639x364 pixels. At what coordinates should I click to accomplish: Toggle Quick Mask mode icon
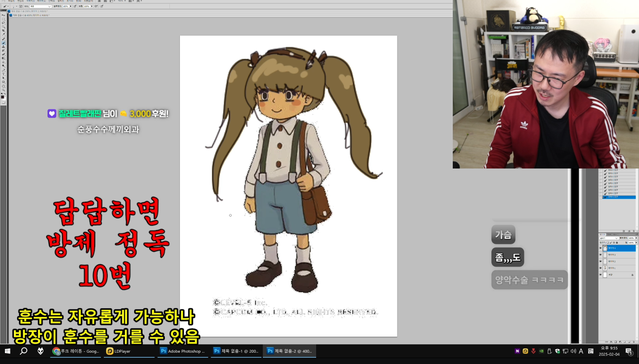pos(3,103)
